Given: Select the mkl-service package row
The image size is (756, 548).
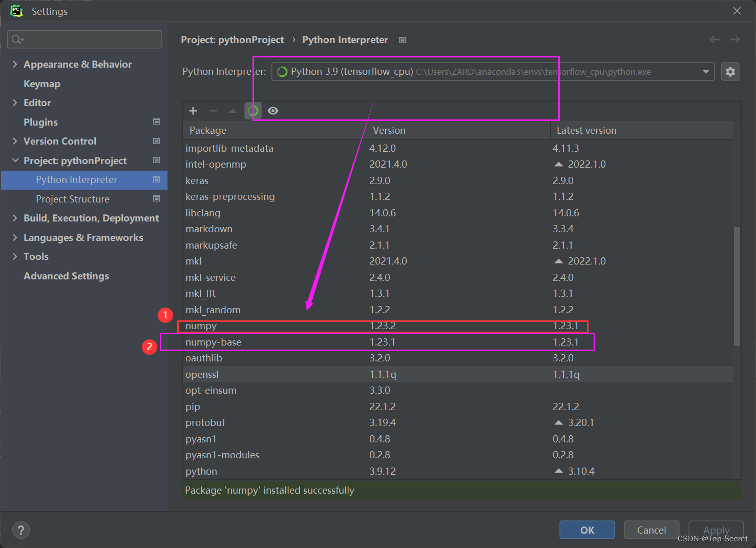Looking at the screenshot, I should tap(458, 277).
